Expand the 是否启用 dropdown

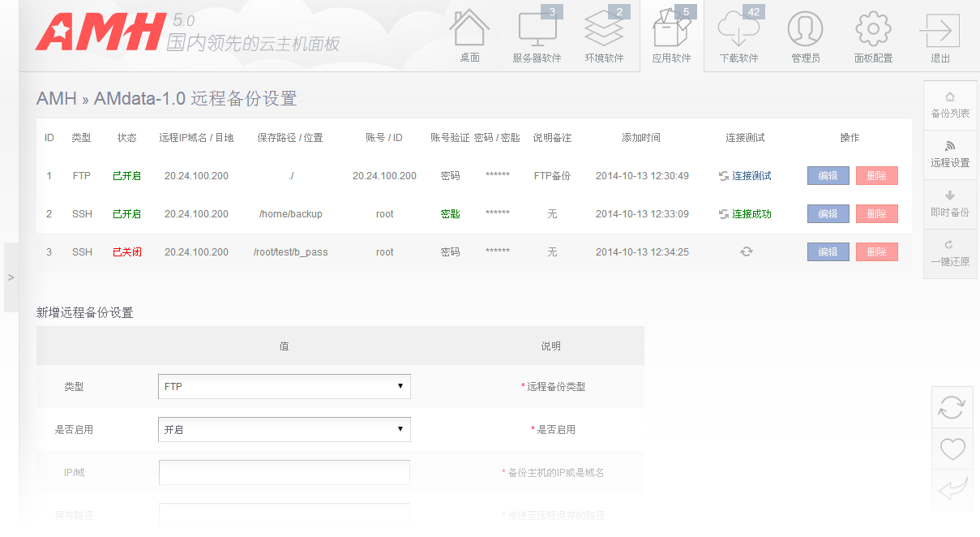pos(284,430)
